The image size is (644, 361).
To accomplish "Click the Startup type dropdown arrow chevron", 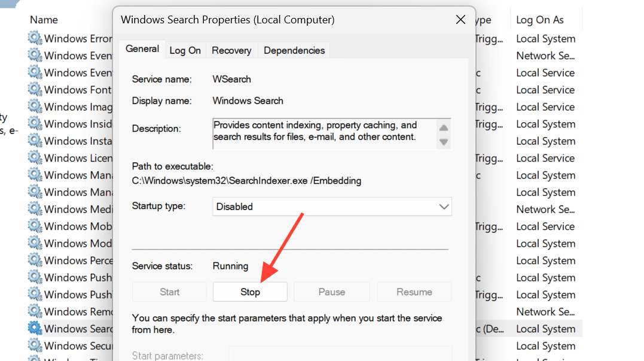I will pos(444,207).
